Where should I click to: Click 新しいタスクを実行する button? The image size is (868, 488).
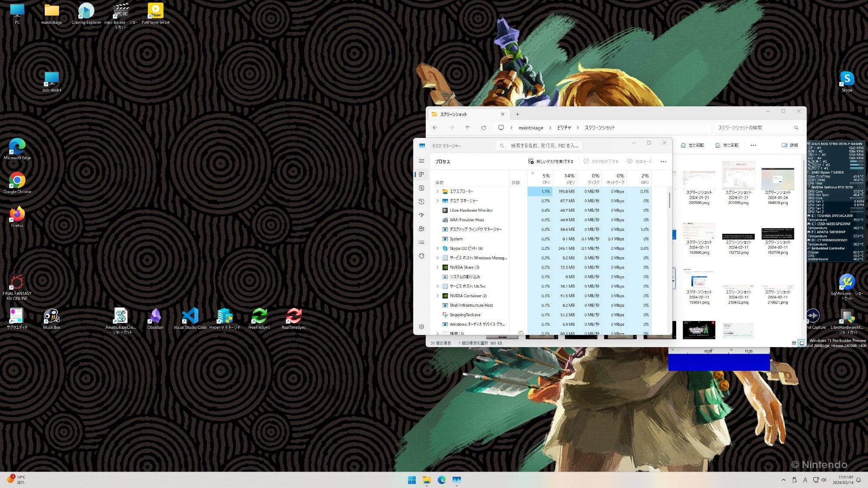[x=551, y=161]
